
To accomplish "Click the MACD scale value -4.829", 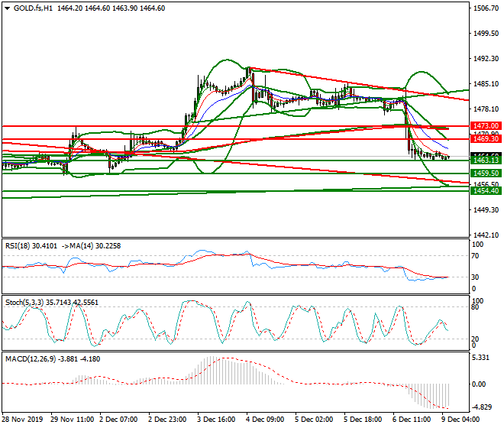I will tap(482, 407).
